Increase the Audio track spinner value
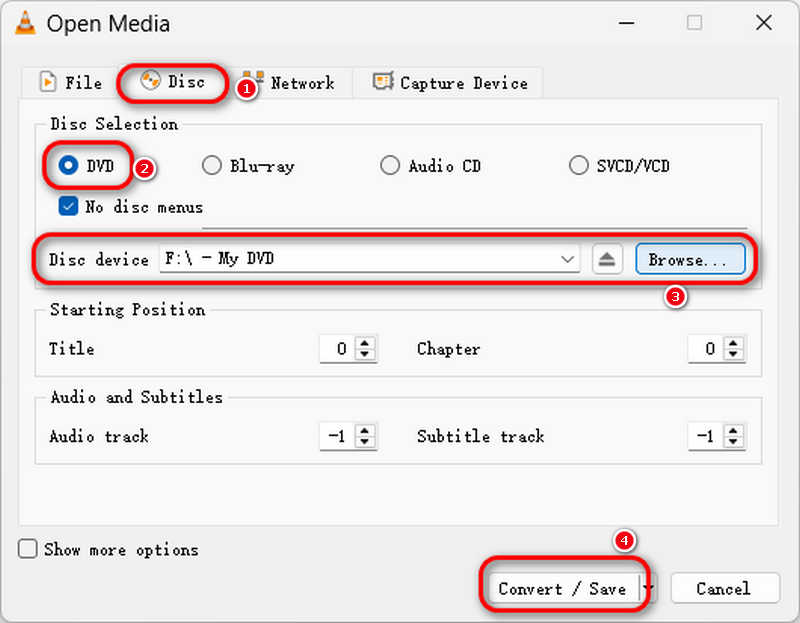 [x=365, y=431]
